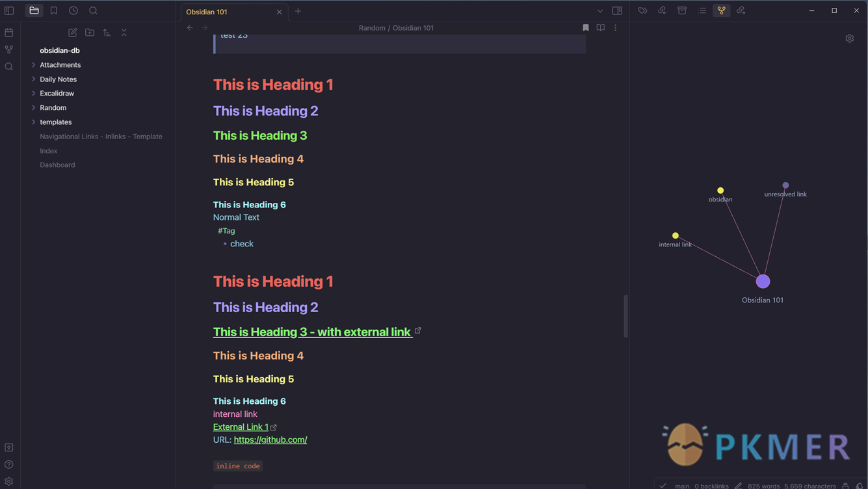Show 0 backlinks in status bar
The height and width of the screenshot is (489, 868).
(x=711, y=485)
